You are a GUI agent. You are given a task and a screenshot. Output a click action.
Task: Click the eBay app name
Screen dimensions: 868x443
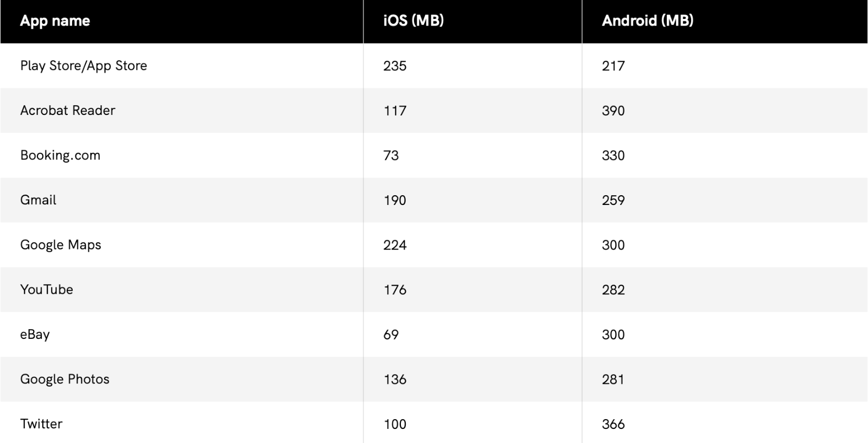click(x=35, y=335)
